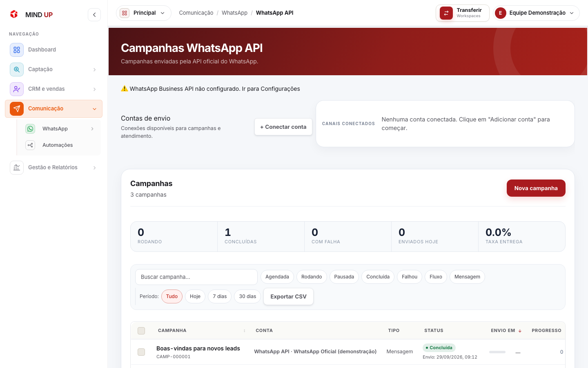588x368 pixels.
Task: Filter campaigns by Concluída status
Action: (378, 277)
